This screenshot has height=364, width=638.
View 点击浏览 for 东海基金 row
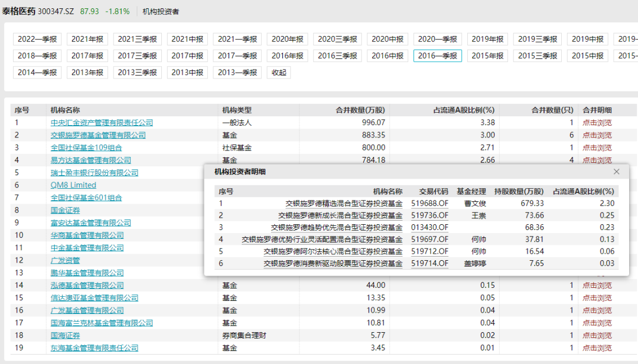(597, 347)
